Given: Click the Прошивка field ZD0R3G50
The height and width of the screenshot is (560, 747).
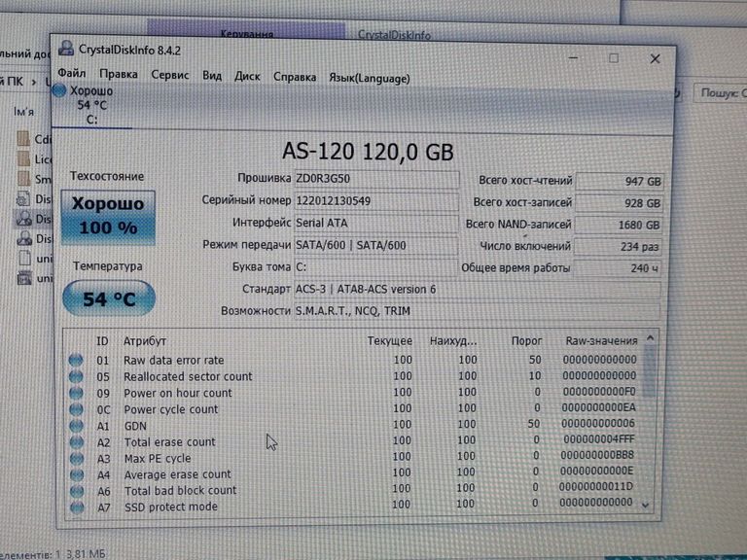Looking at the screenshot, I should 376,179.
